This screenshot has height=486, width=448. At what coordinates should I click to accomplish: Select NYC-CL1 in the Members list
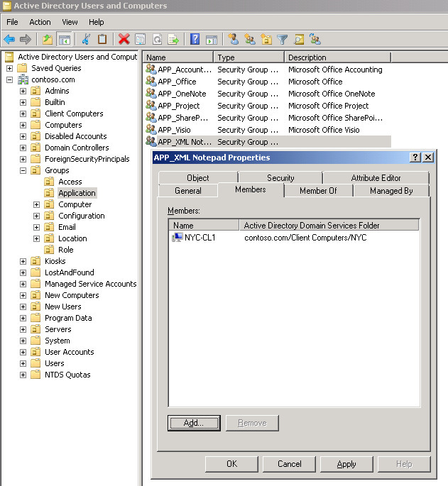click(x=200, y=238)
